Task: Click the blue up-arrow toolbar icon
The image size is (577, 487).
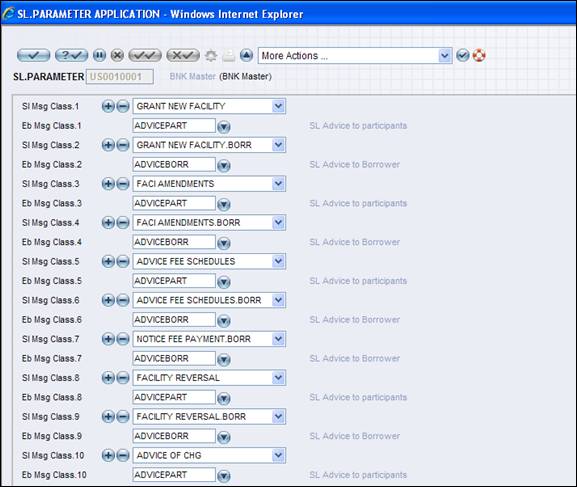Action: click(247, 56)
